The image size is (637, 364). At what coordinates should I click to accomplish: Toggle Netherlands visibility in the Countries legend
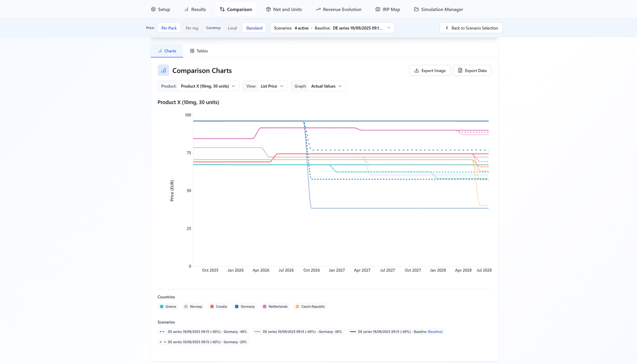(x=276, y=306)
